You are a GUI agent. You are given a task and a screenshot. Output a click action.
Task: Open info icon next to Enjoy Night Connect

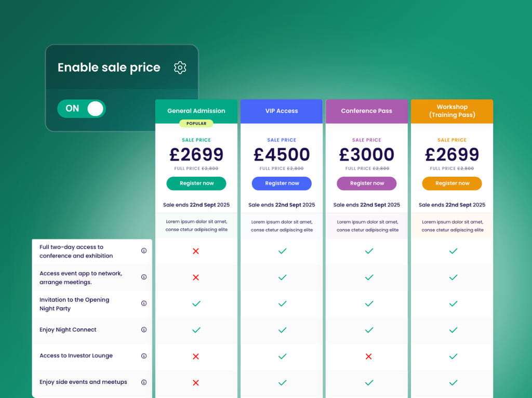click(144, 329)
